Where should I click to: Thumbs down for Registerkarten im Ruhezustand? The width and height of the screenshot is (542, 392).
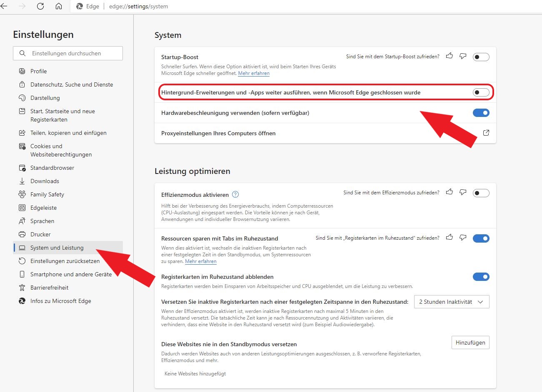(463, 237)
